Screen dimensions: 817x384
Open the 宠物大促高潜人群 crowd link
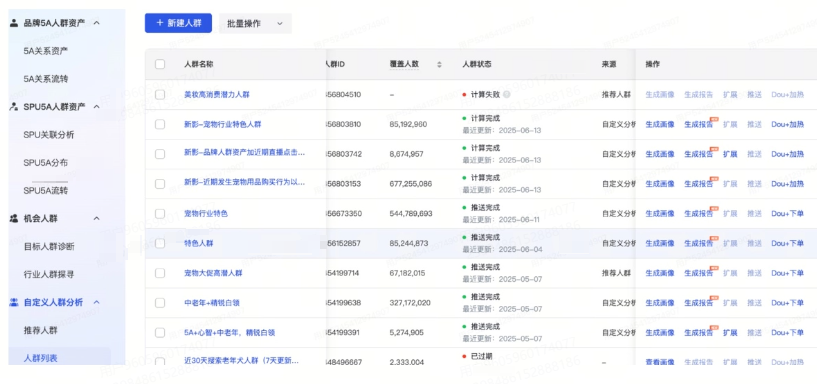coord(213,273)
